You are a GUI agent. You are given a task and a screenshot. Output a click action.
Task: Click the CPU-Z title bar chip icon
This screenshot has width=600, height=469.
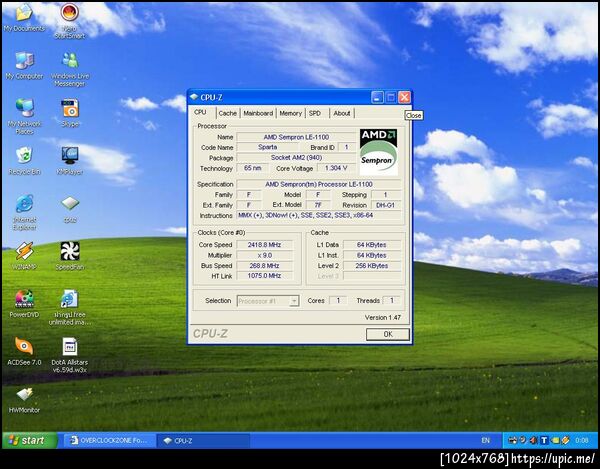tap(194, 97)
